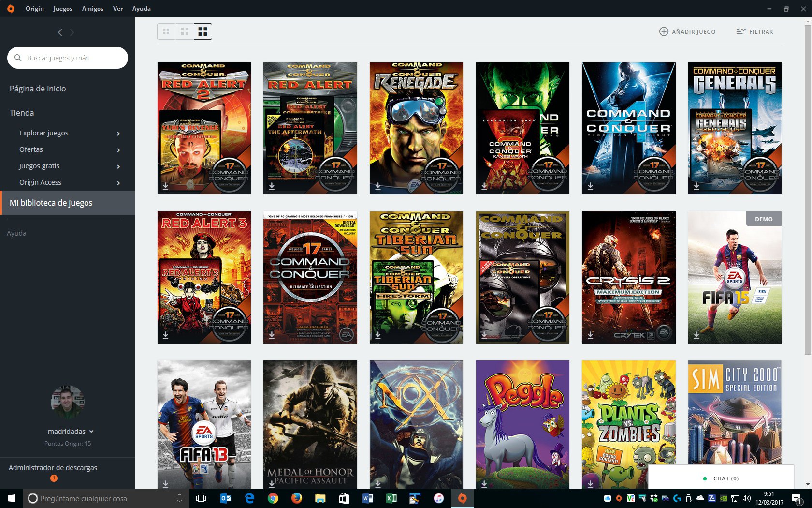The image size is (812, 508).
Task: Open the Origin menu
Action: tap(35, 9)
